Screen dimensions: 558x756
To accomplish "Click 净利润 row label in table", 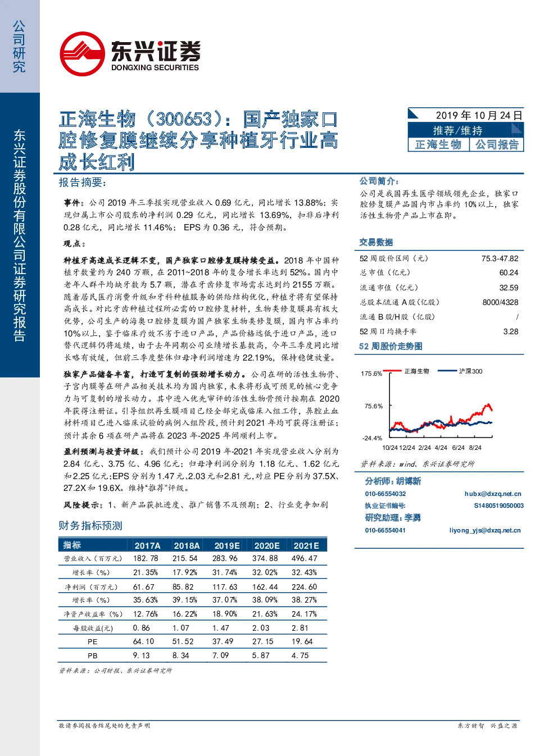I will [92, 587].
